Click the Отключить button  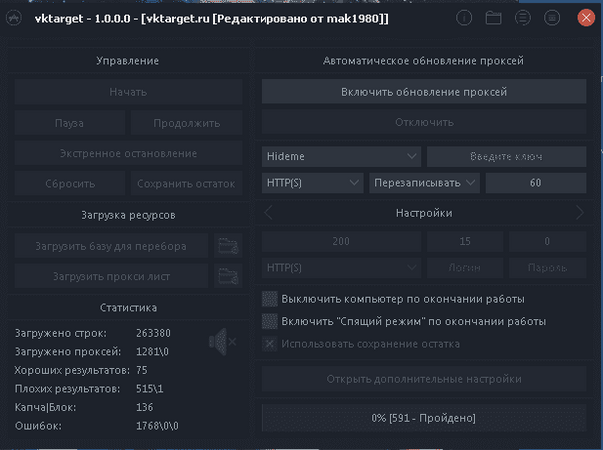coord(424,122)
